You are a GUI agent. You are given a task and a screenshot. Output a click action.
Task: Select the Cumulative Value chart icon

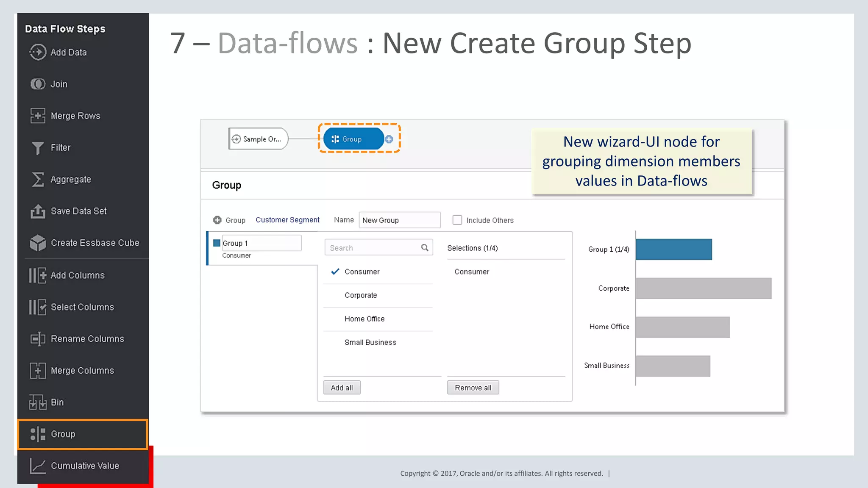click(x=38, y=466)
